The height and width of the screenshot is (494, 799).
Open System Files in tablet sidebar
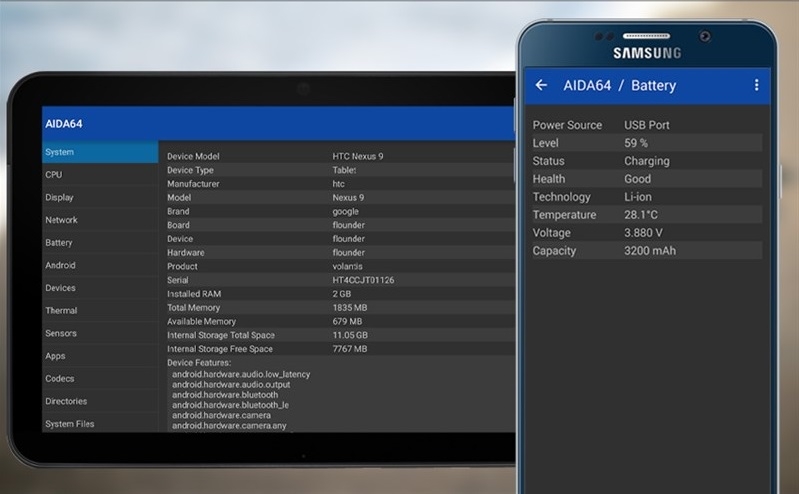(x=100, y=424)
